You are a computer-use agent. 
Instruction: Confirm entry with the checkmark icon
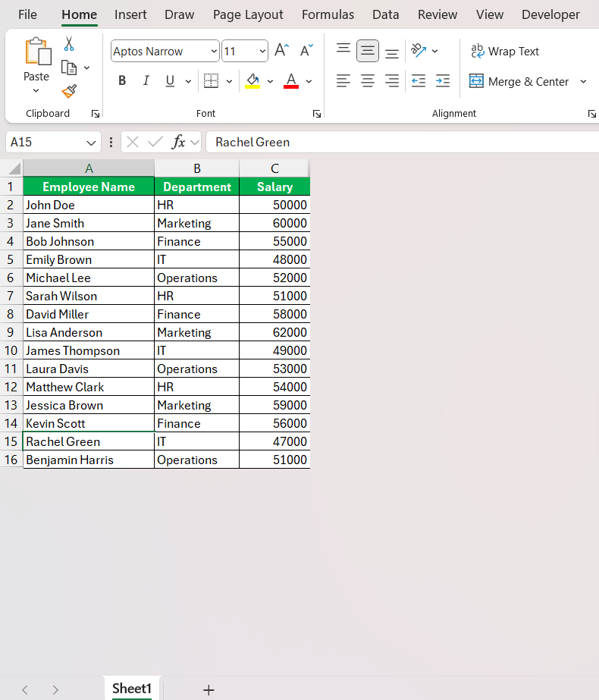click(155, 142)
